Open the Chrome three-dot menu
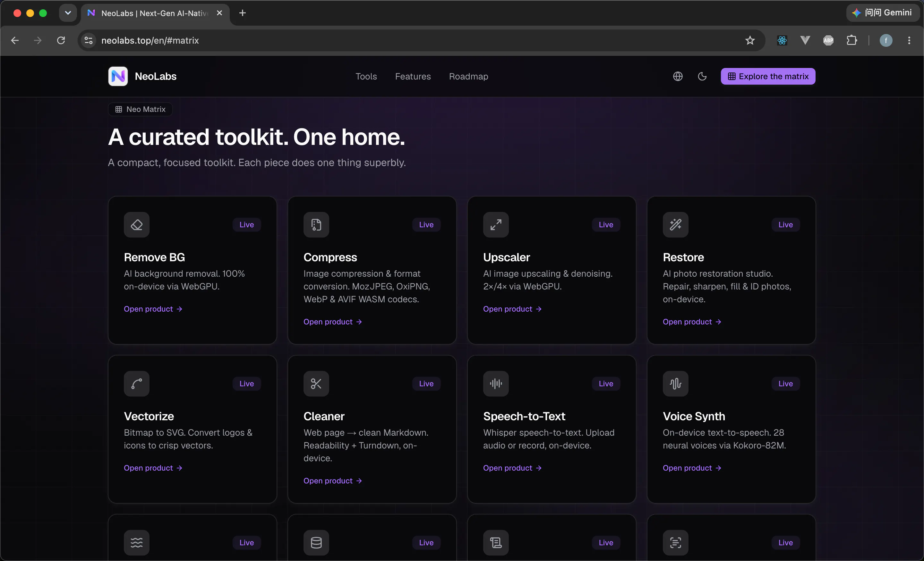924x561 pixels. (909, 40)
